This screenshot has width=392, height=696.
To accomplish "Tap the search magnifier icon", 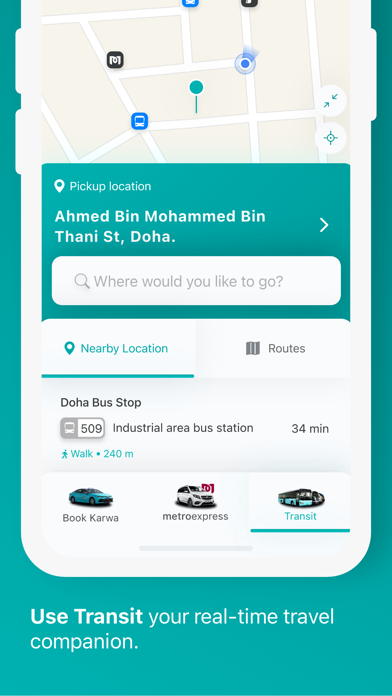I will point(82,281).
